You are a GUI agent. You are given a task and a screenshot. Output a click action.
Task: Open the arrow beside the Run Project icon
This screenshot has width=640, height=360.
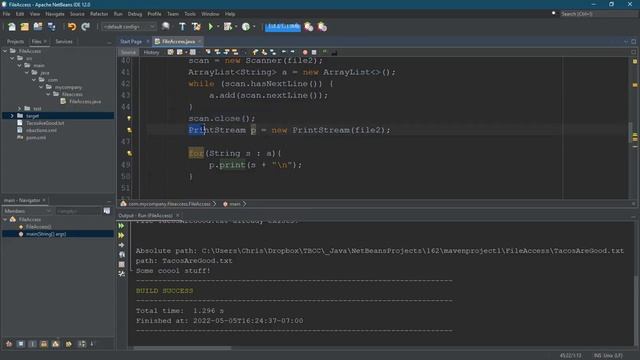(x=218, y=27)
